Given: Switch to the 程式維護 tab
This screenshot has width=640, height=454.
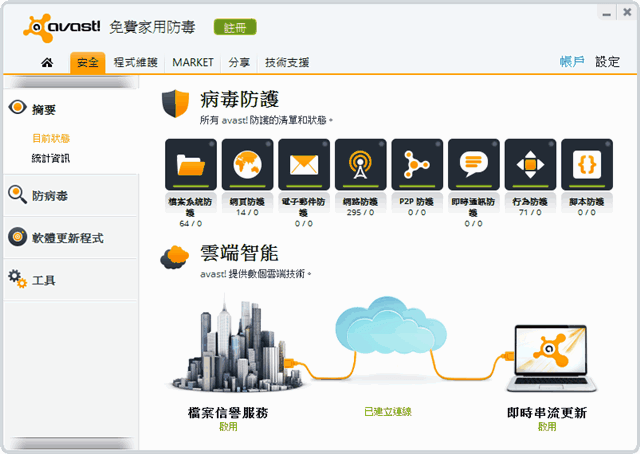Looking at the screenshot, I should point(136,62).
